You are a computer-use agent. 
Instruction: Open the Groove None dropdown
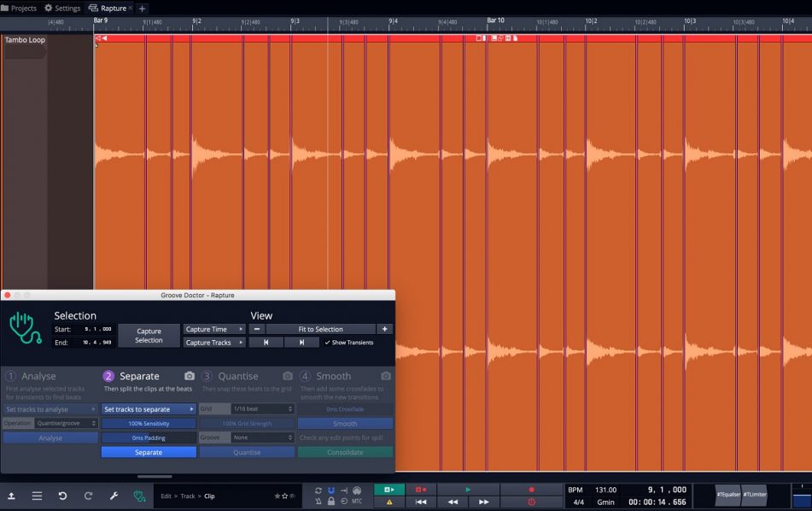click(247, 438)
